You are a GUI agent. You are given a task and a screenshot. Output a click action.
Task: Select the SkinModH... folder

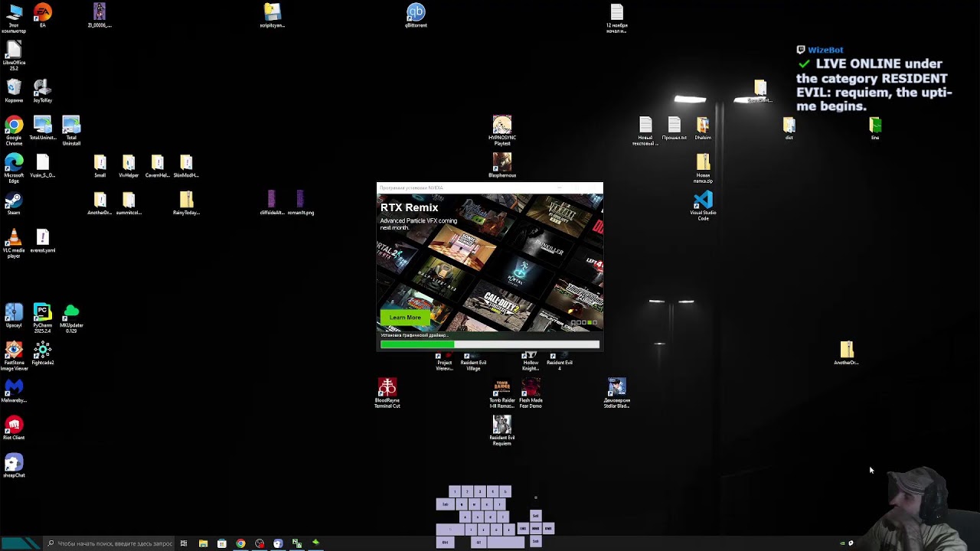pos(186,165)
